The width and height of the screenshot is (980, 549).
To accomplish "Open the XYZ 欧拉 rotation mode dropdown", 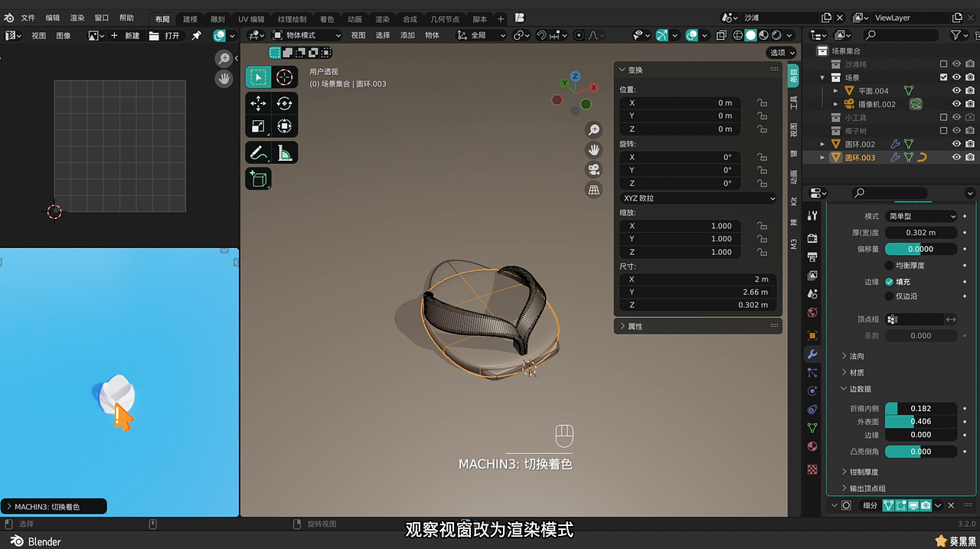I will point(698,198).
